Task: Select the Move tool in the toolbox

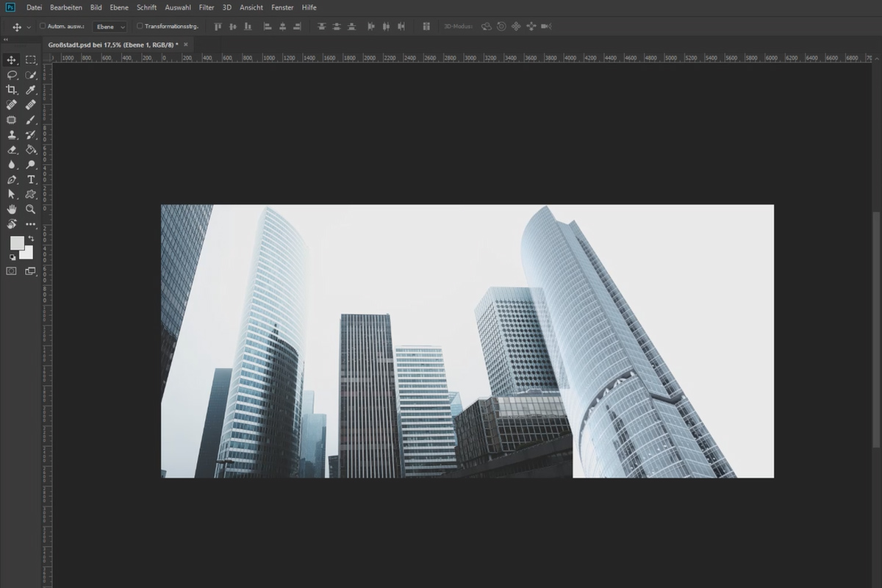Action: tap(12, 60)
